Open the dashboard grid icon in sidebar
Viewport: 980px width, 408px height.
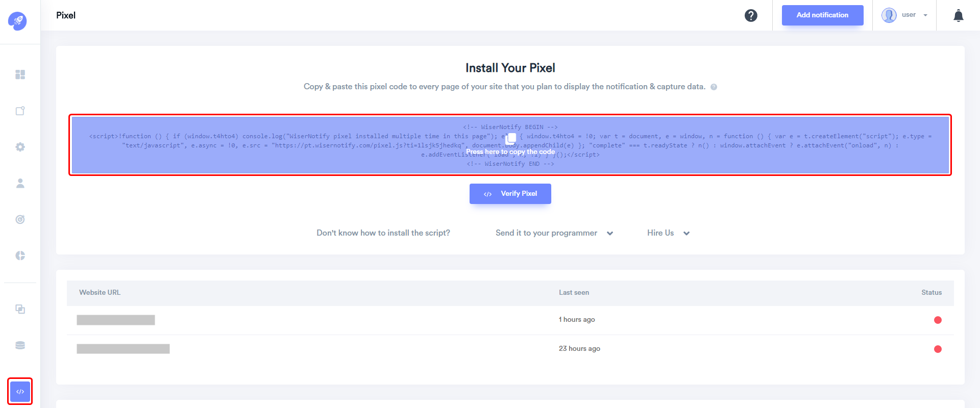click(20, 74)
